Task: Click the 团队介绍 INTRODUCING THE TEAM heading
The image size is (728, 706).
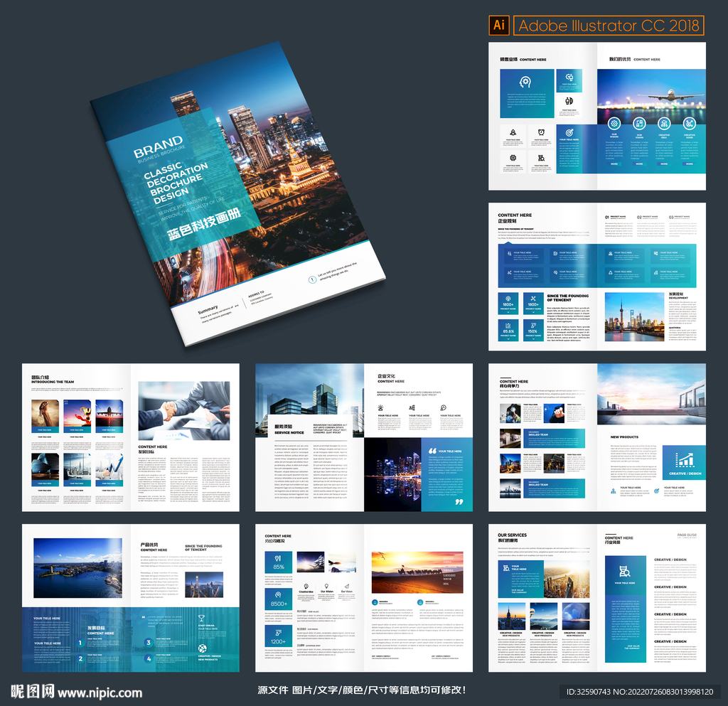Action: pyautogui.click(x=53, y=379)
